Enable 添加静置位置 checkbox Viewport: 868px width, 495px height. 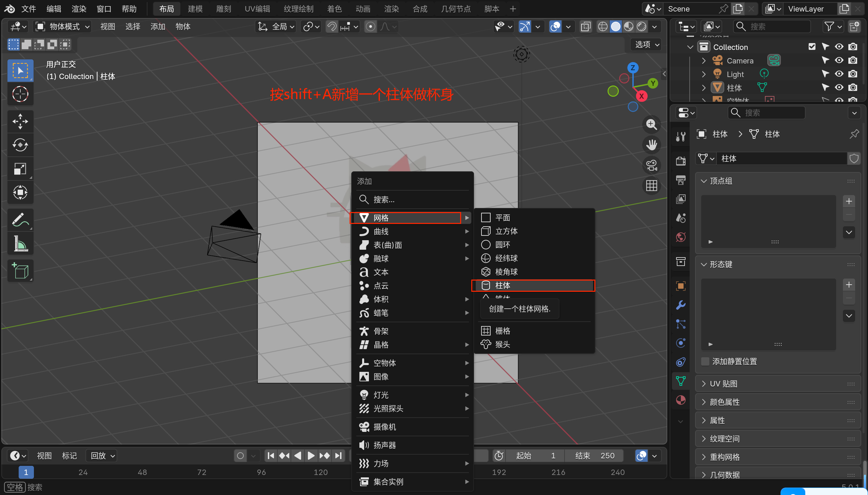pyautogui.click(x=705, y=361)
